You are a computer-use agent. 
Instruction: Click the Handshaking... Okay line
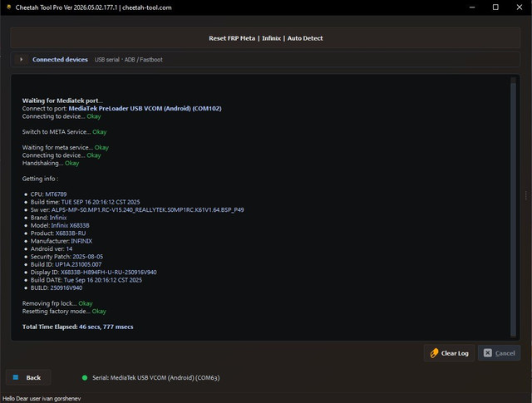(x=51, y=163)
